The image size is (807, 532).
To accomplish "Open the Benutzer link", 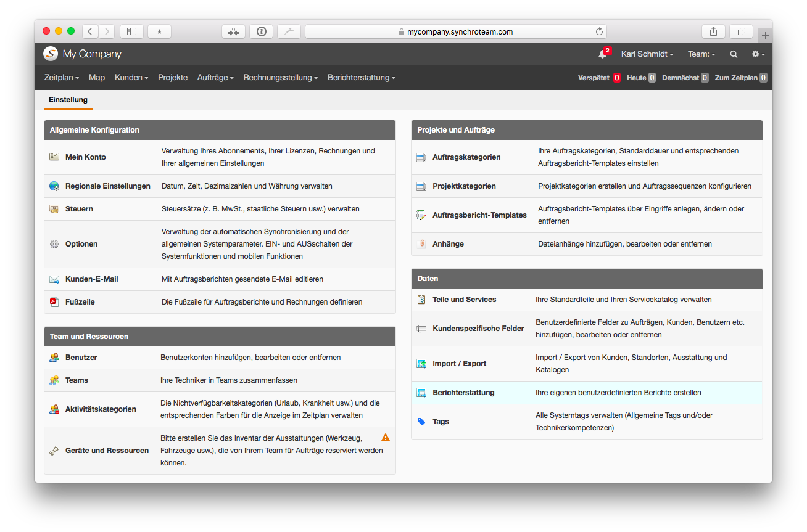I will click(x=81, y=358).
